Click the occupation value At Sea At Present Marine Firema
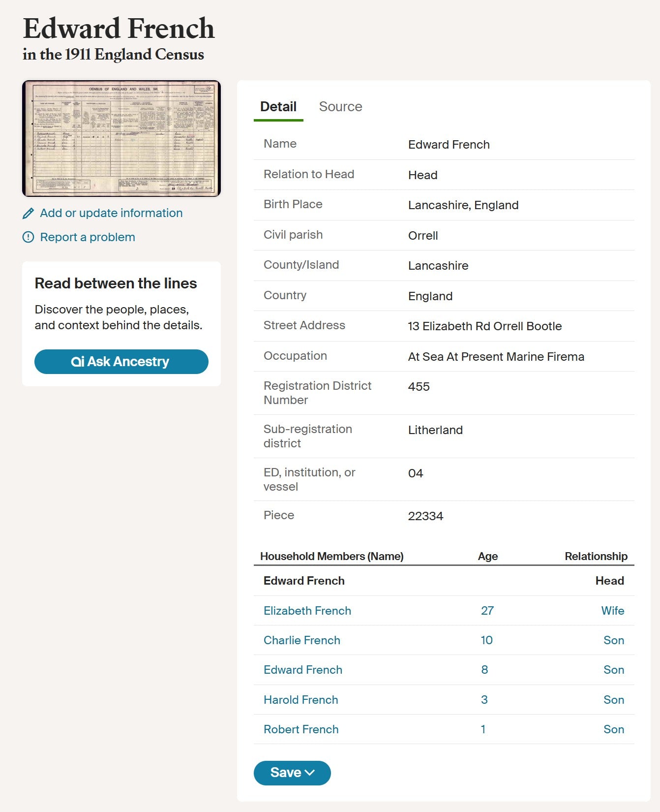Screen dimensions: 660x812 [496, 357]
